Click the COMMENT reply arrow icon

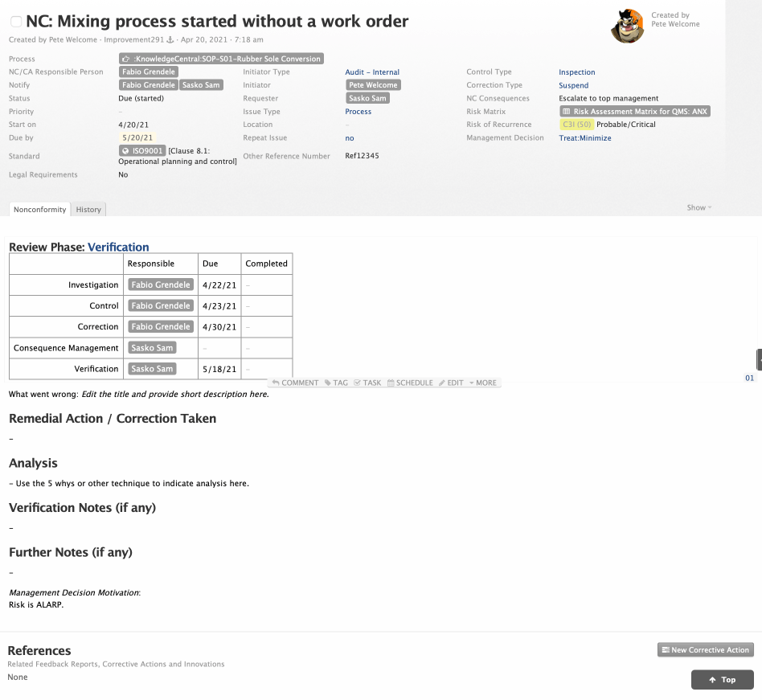tap(276, 383)
